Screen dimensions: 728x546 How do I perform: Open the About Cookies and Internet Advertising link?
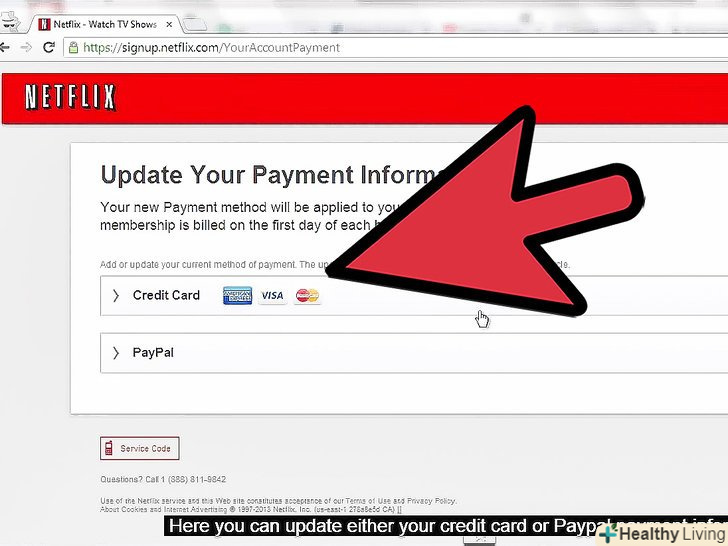(x=163, y=509)
